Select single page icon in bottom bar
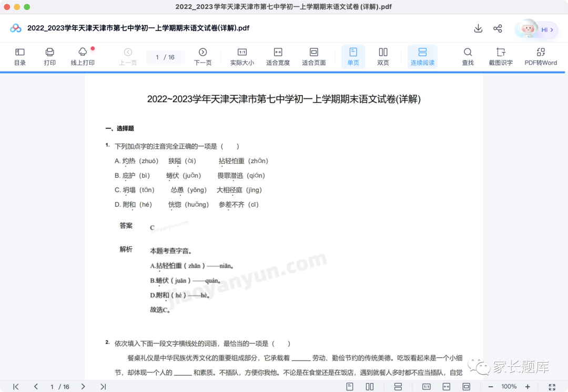The width and height of the screenshot is (568, 392). pos(350,387)
